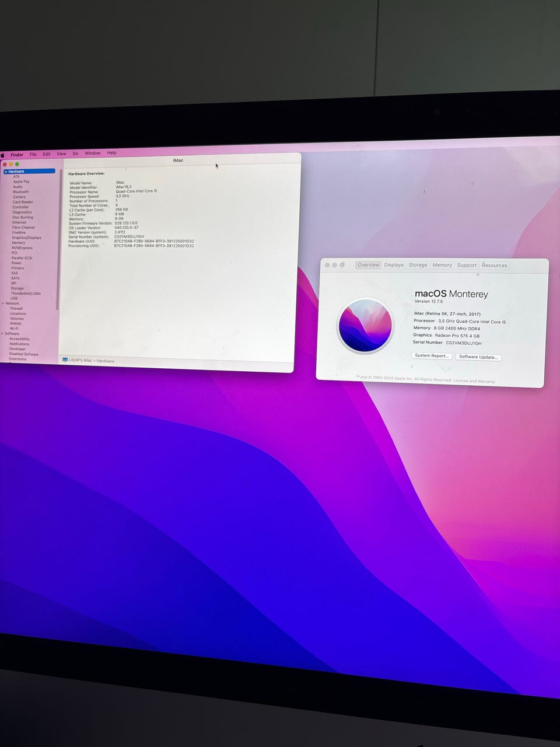Switch to the Storage tab

click(x=418, y=265)
